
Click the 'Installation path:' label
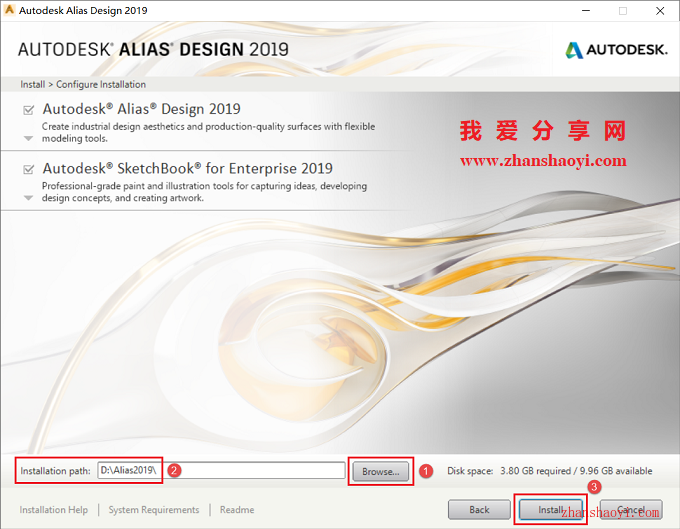click(56, 471)
